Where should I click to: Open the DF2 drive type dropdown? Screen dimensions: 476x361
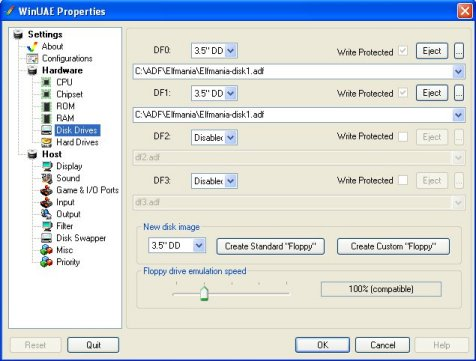click(x=231, y=137)
